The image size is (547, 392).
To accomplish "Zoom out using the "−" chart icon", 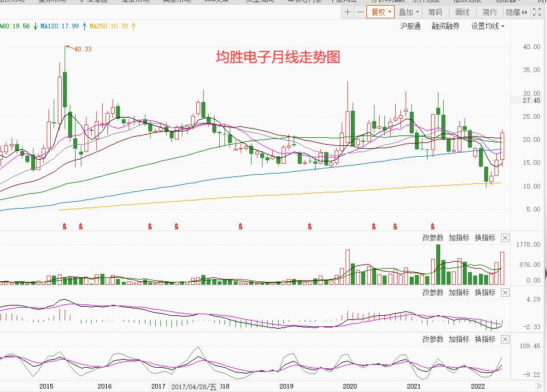I will coord(359,12).
